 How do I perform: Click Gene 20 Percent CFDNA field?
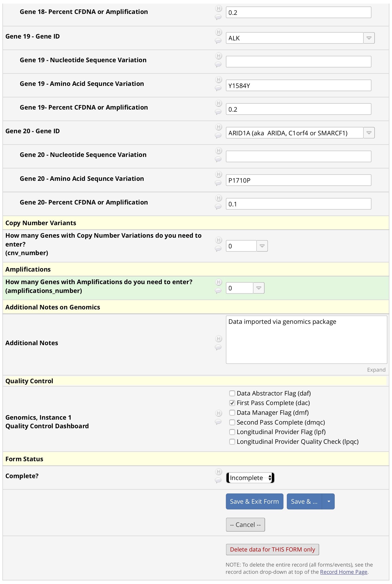[x=298, y=204]
